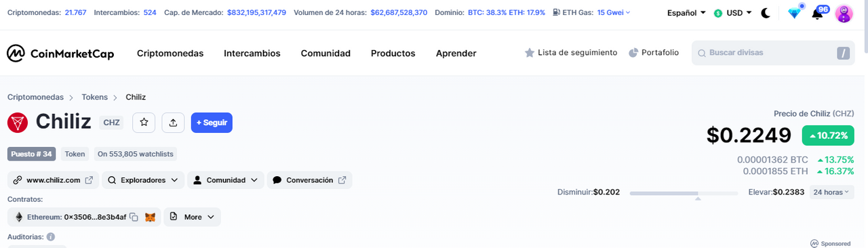The height and width of the screenshot is (248, 868).
Task: Click the low-high price range bar
Action: pyautogui.click(x=684, y=194)
